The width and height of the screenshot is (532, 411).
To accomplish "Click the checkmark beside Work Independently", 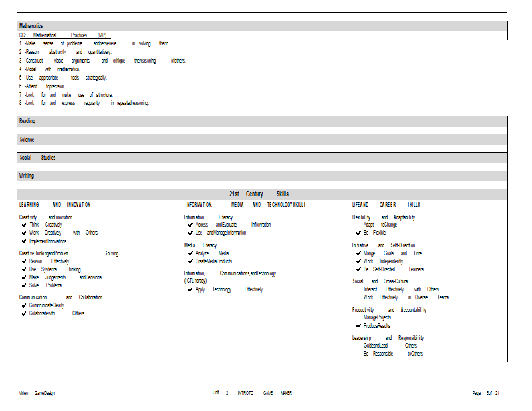I will tap(358, 261).
